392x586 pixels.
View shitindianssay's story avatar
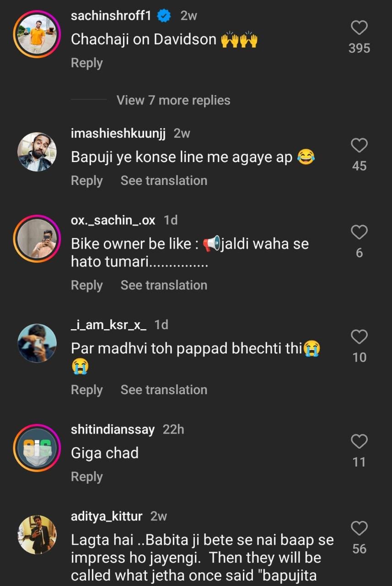pos(37,448)
